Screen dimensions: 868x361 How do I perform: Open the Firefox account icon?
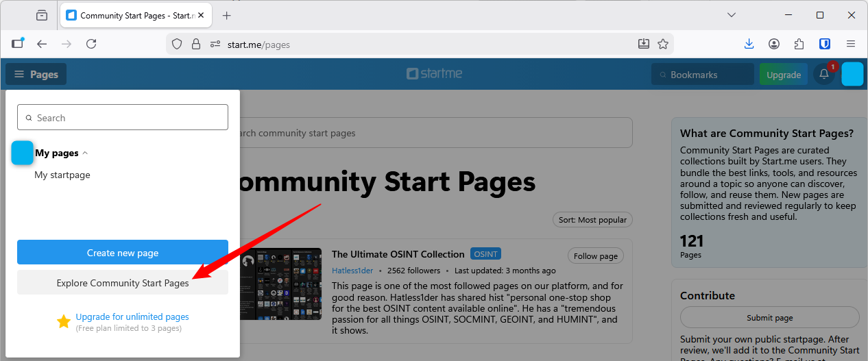tap(774, 44)
